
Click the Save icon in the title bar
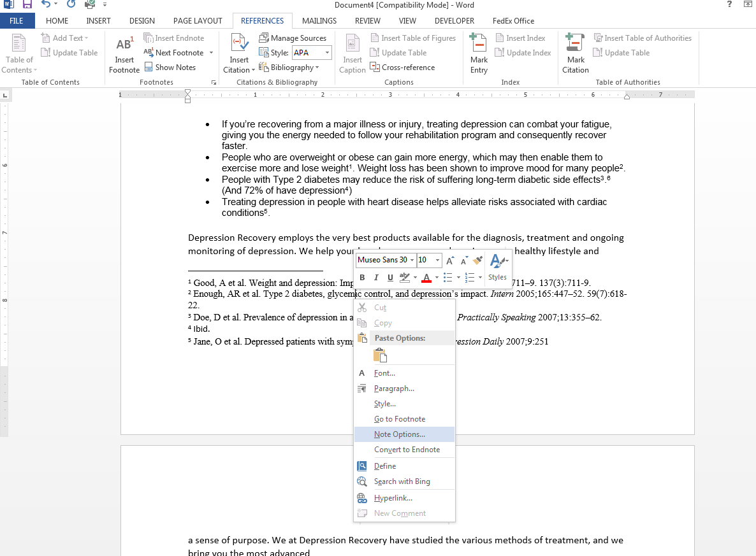(x=27, y=5)
